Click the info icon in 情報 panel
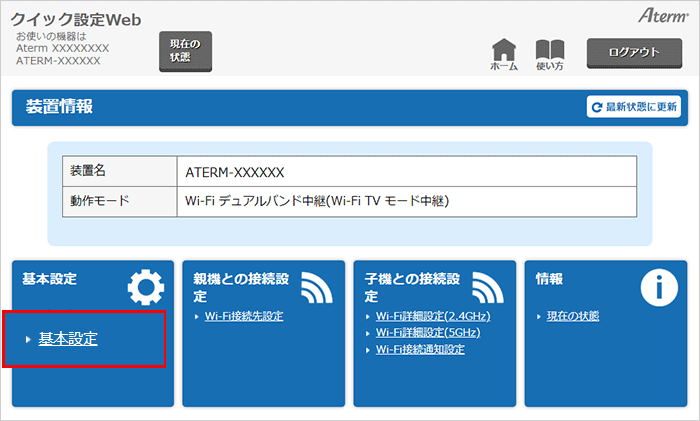The image size is (700, 421). coord(659,288)
